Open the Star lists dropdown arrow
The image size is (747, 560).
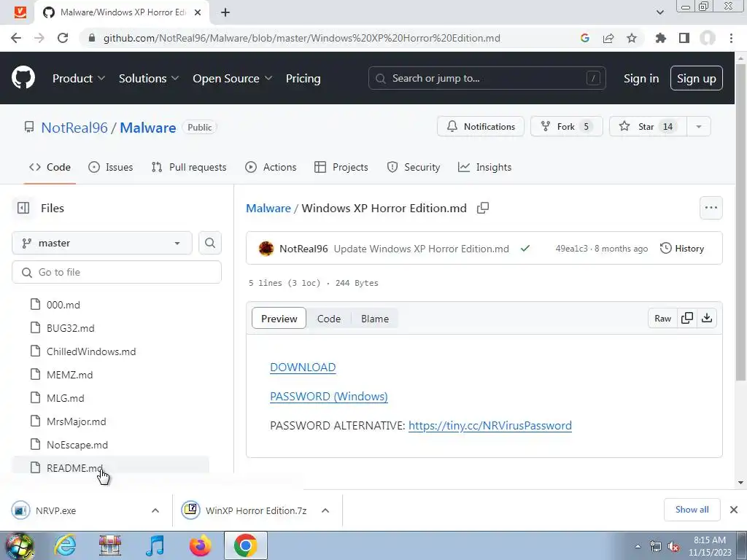(x=698, y=127)
